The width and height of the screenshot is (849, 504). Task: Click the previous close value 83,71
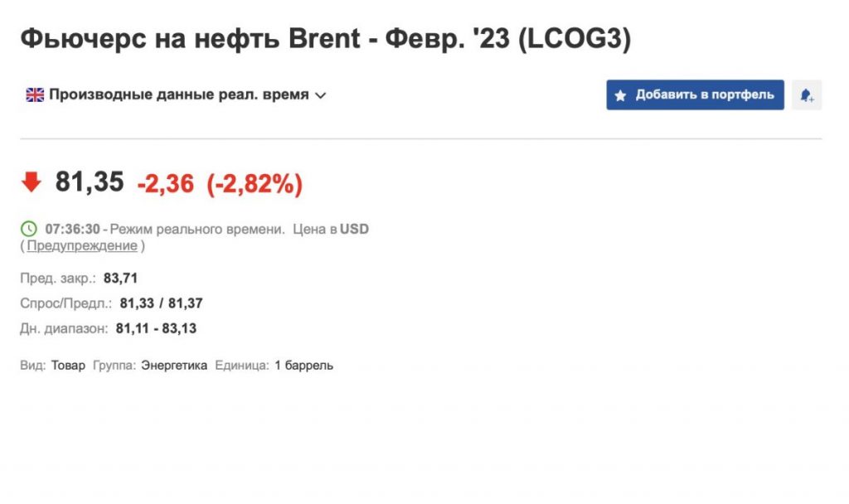(x=120, y=279)
